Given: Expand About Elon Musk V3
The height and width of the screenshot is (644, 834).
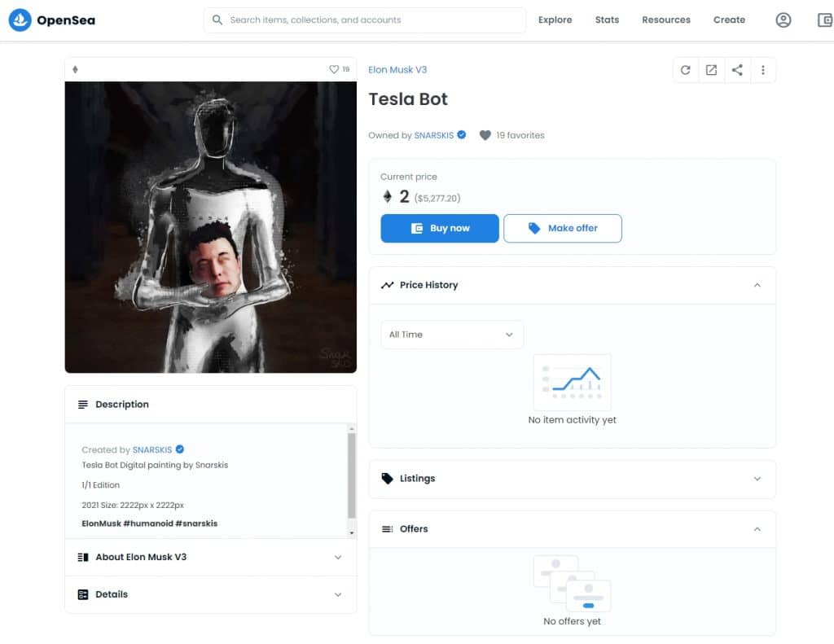Looking at the screenshot, I should coord(338,558).
